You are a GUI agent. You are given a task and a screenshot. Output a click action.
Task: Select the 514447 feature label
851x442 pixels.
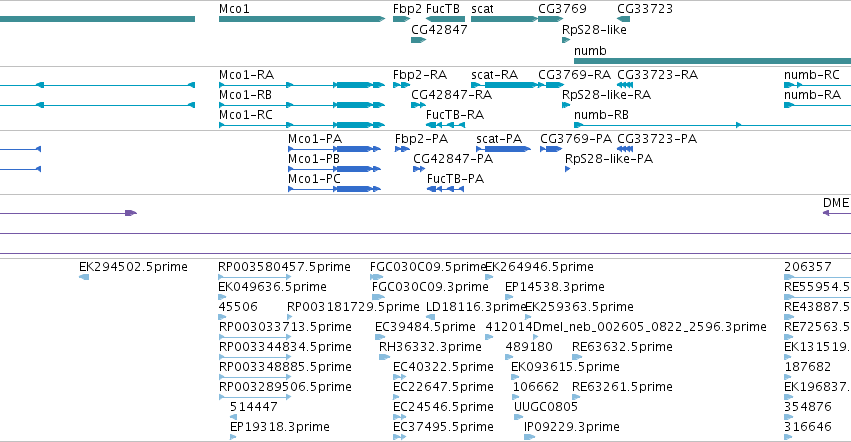pos(253,407)
